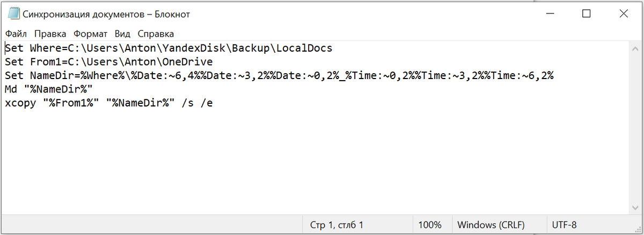Open the Справка menu
Viewport: 644px width, 235px height.
[x=156, y=33]
